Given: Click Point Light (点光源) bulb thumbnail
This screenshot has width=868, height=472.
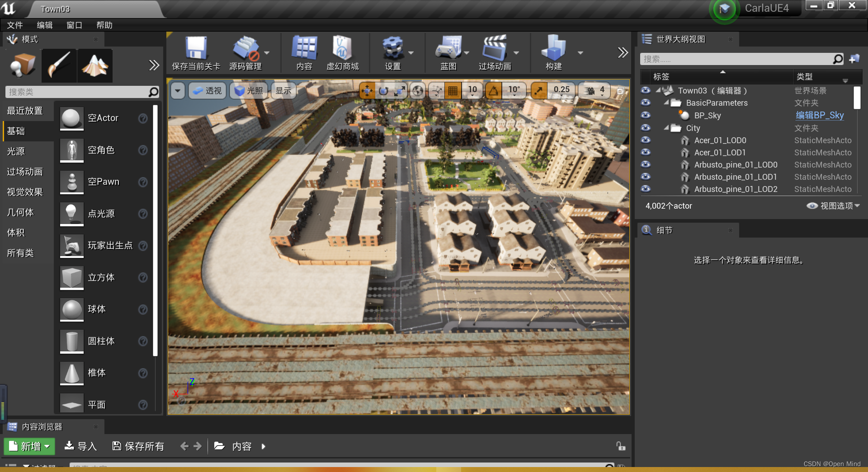Looking at the screenshot, I should [72, 214].
